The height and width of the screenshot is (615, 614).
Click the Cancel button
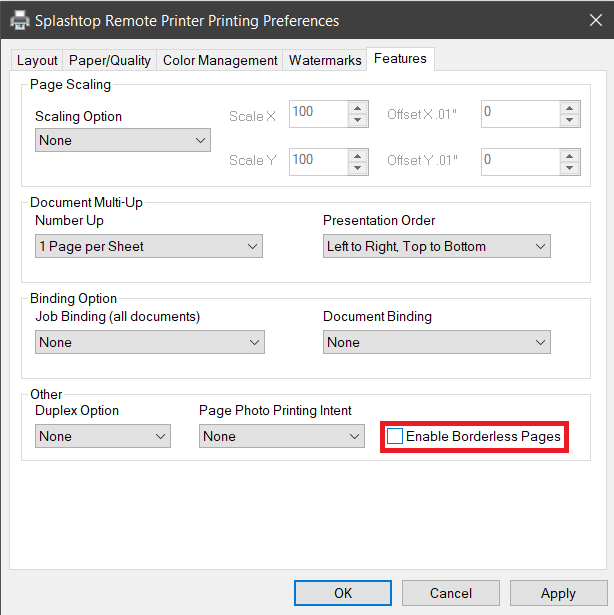(x=450, y=593)
